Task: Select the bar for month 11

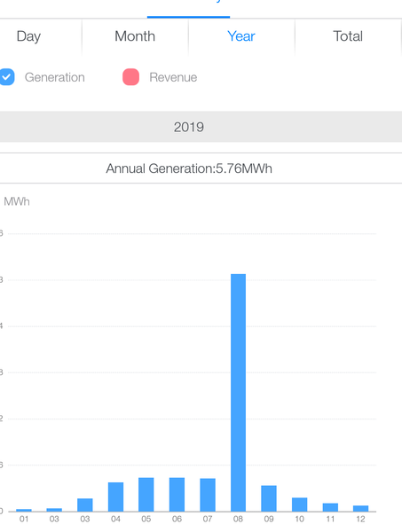Action: tap(330, 507)
